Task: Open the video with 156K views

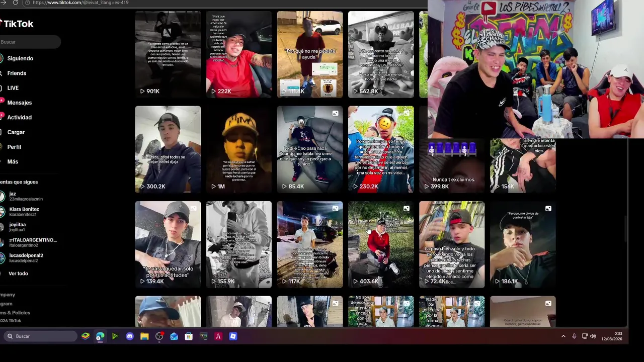Action: (x=523, y=166)
